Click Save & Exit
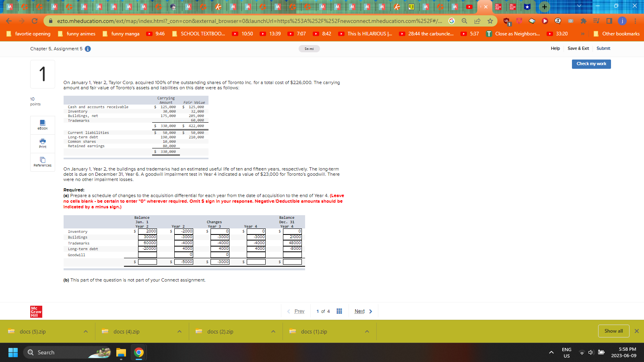This screenshot has width=644, height=362. coord(578,48)
